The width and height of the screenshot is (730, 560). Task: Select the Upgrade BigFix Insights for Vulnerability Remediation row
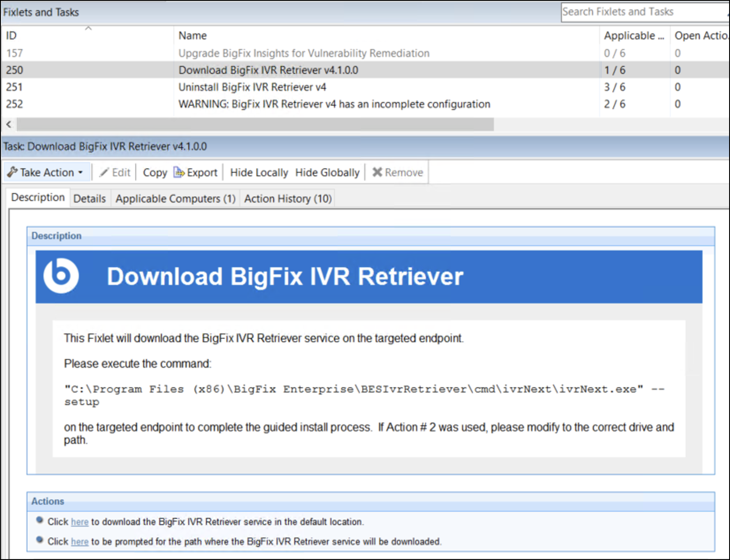365,53
